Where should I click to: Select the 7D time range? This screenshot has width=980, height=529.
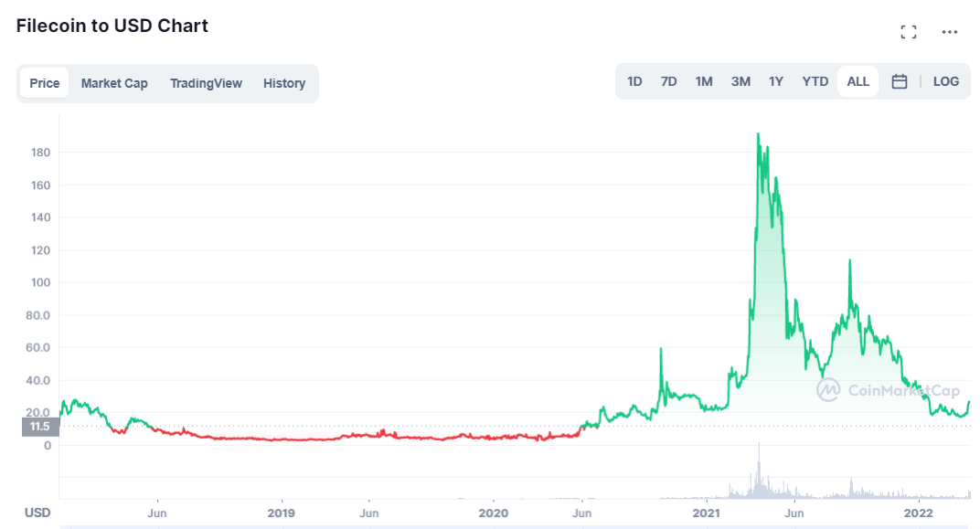click(x=668, y=81)
